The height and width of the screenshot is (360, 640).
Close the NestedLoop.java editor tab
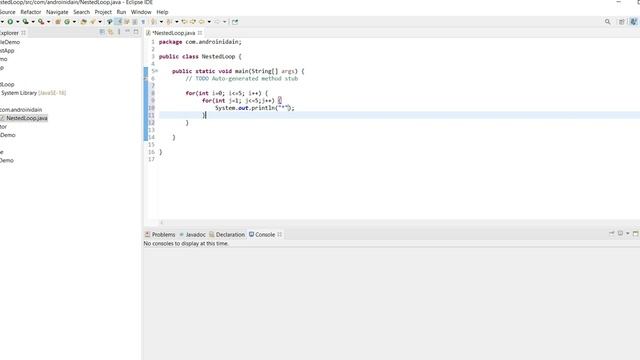pos(200,33)
